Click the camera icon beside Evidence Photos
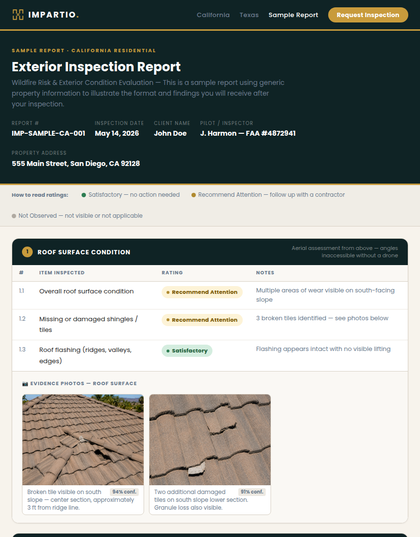This screenshot has height=537, width=420. click(25, 384)
